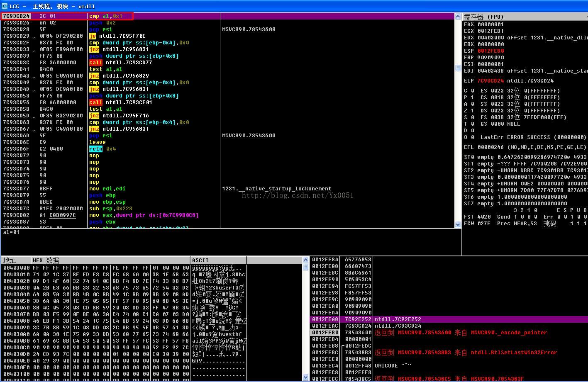Click the FST 4020 status line

click(x=525, y=217)
